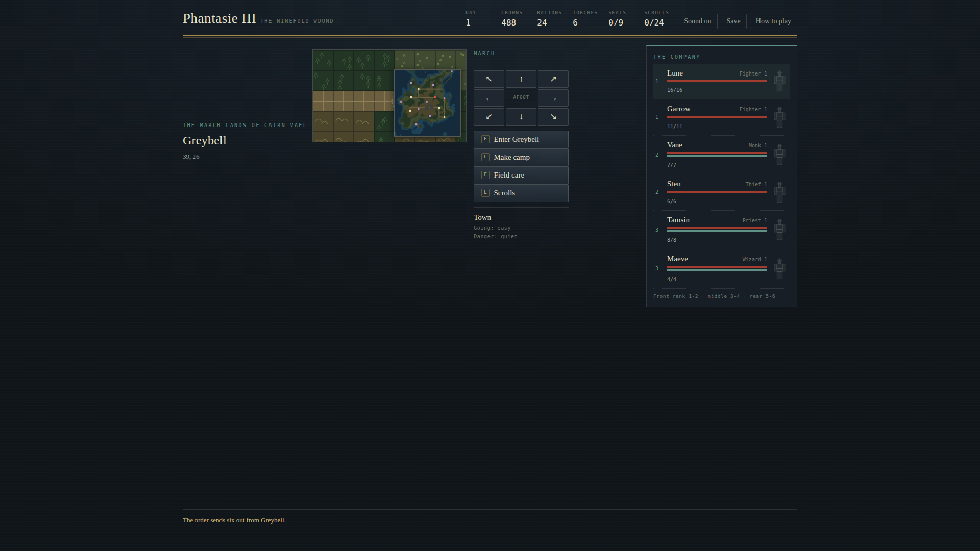Click Maeve's body figure icon
Screen dimensions: 980x551
779,268
